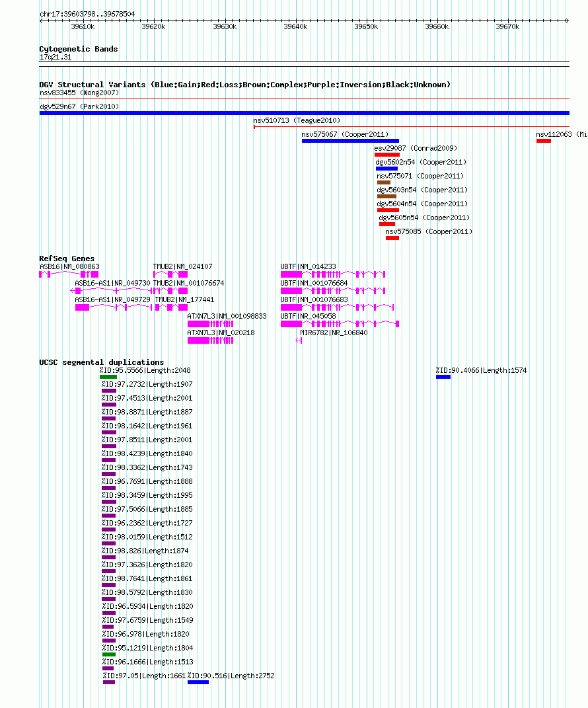Click the %ID:98.3459 Length:1995 duplication label

(x=147, y=495)
